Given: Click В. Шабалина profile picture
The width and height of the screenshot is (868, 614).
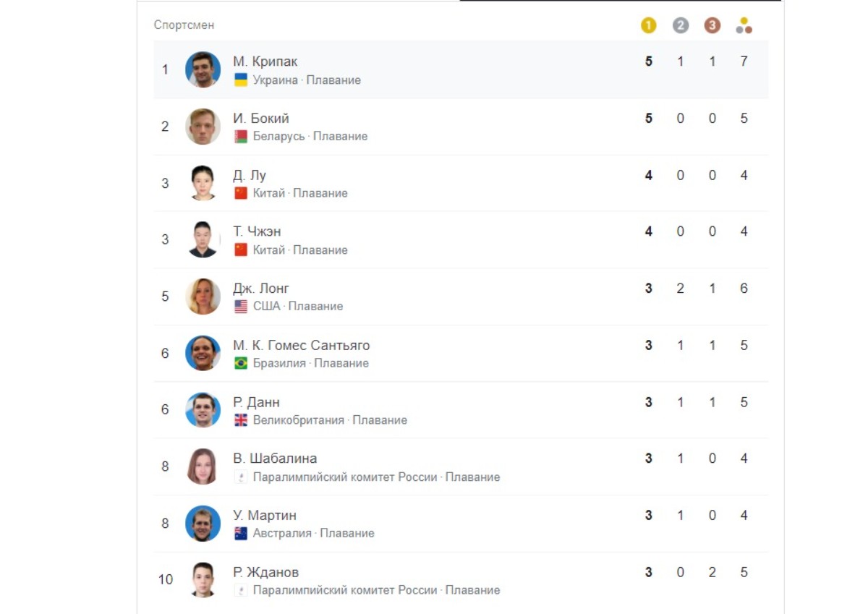Looking at the screenshot, I should point(203,466).
